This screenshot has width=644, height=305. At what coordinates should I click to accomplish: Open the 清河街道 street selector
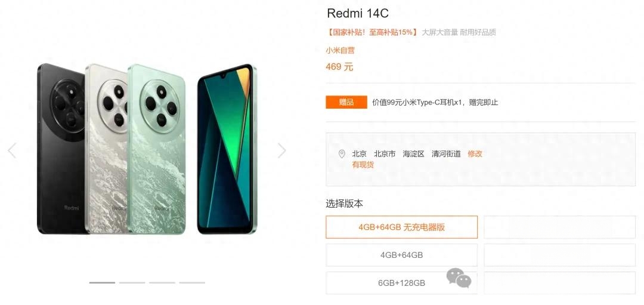pyautogui.click(x=446, y=154)
